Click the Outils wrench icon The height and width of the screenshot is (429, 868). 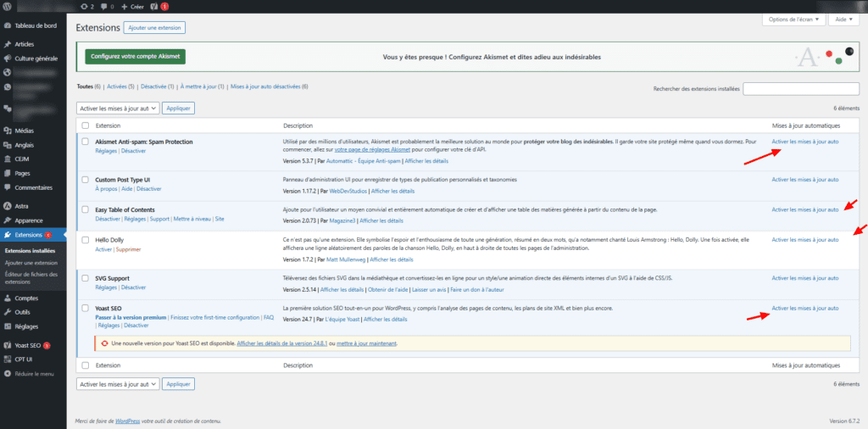7,312
